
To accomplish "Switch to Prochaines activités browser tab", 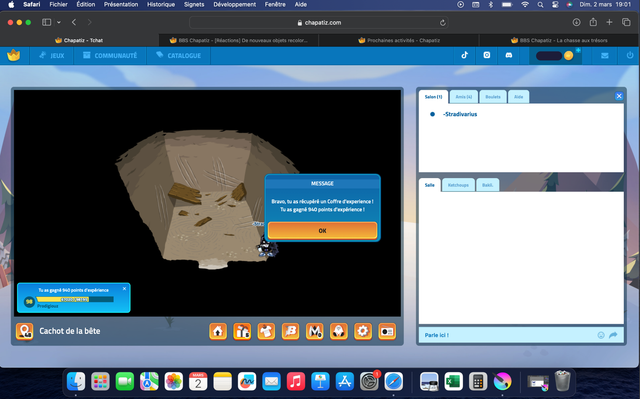I will click(398, 40).
